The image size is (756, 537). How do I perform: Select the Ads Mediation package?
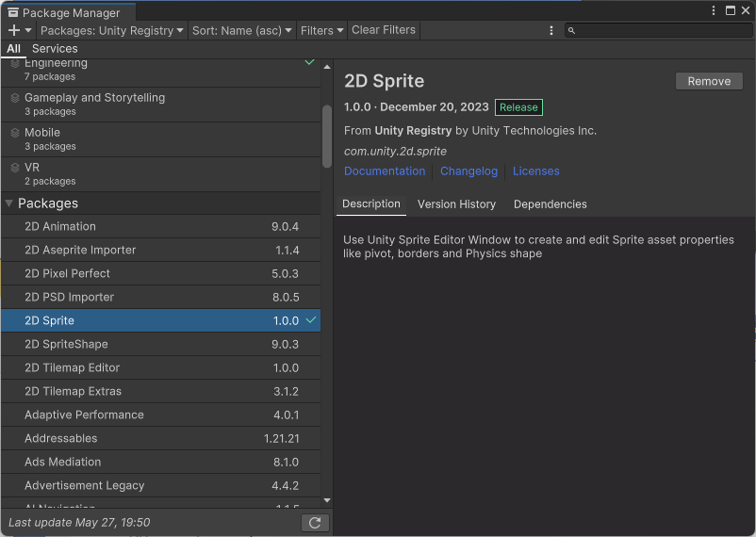[161, 463]
